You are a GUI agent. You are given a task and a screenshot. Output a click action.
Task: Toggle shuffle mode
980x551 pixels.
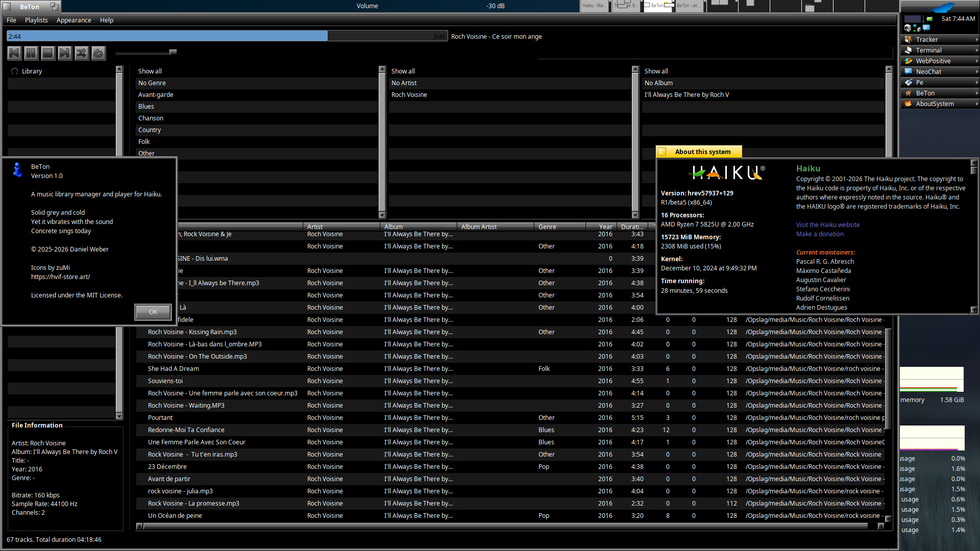point(82,53)
